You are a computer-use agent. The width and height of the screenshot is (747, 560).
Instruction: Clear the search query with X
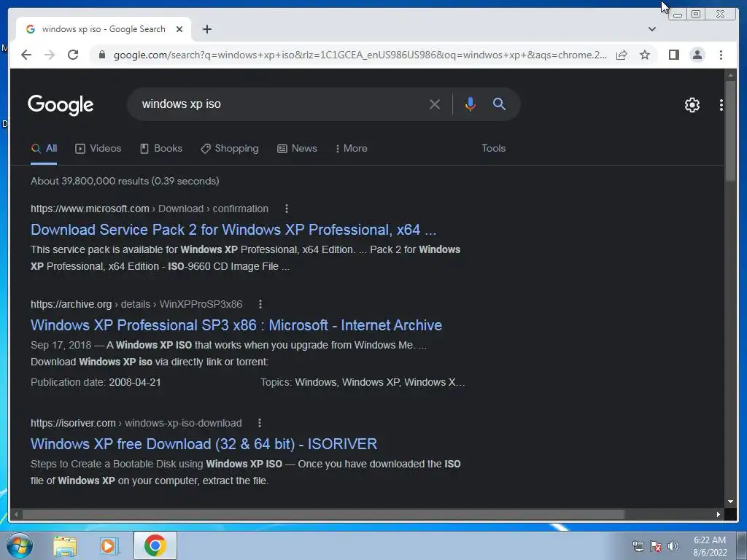[x=435, y=104]
